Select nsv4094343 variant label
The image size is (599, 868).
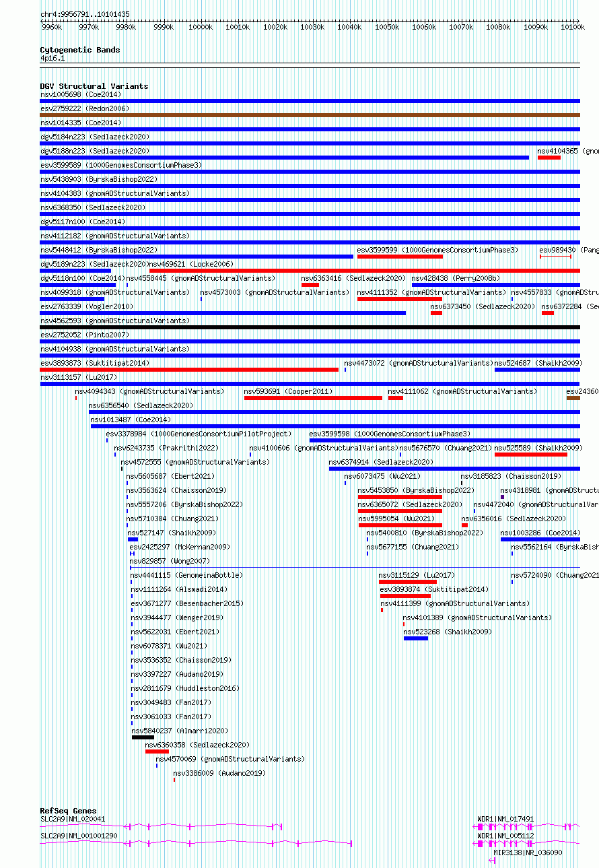149,391
